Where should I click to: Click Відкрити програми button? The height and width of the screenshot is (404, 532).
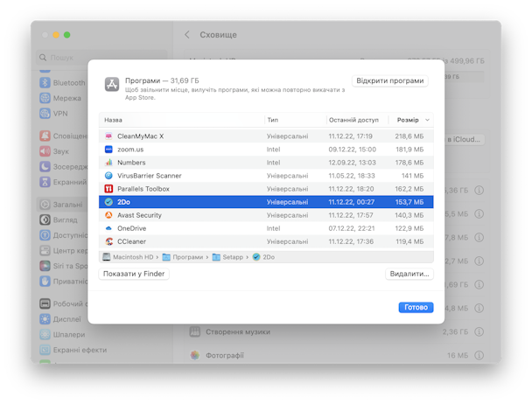tap(390, 80)
